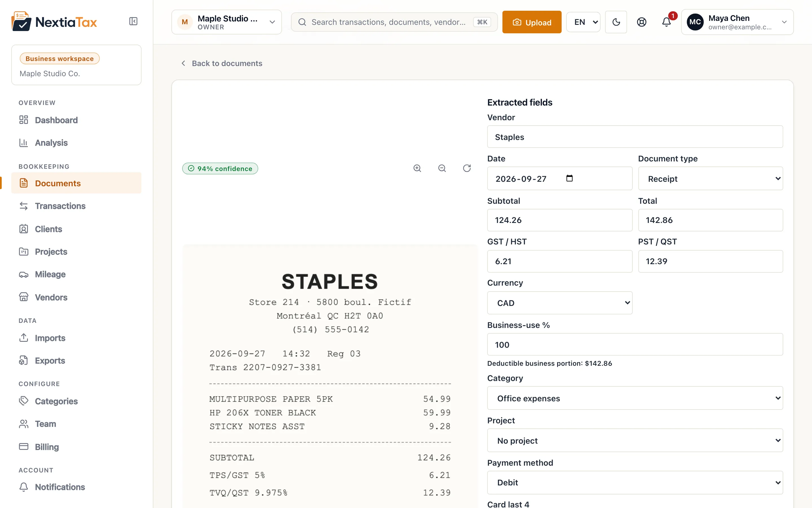Edit the PST / QST field

710,261
